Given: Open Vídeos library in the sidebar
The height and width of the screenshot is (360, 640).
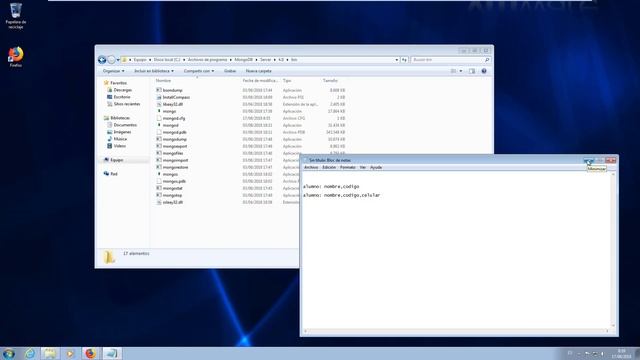Looking at the screenshot, I should [120, 146].
